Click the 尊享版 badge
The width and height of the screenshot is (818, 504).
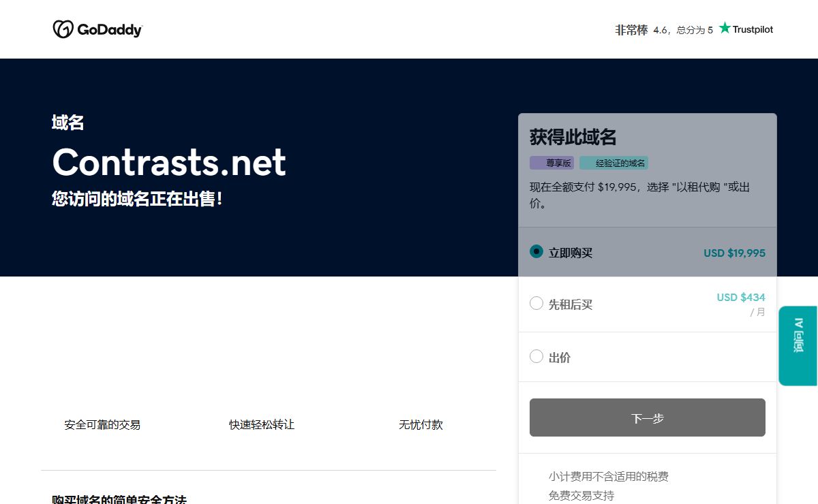[x=552, y=163]
